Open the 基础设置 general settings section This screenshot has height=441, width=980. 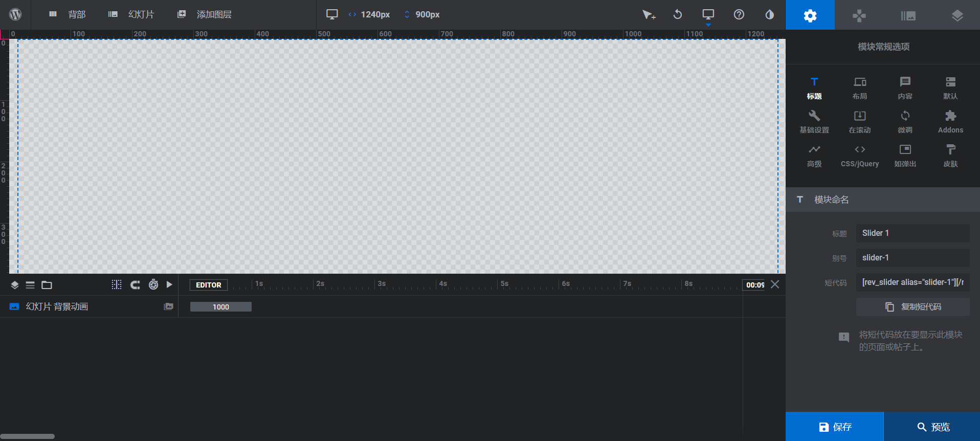tap(814, 122)
